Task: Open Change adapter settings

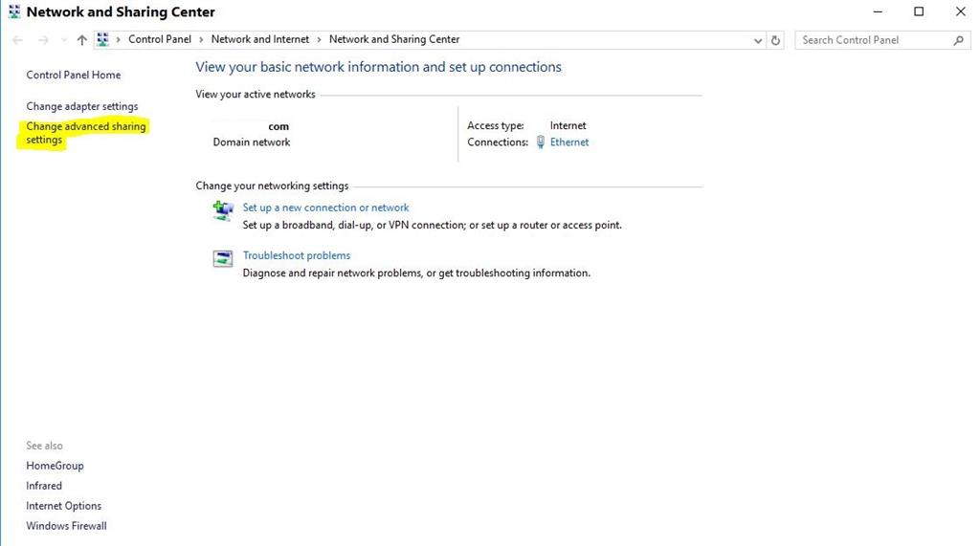Action: pyautogui.click(x=82, y=106)
